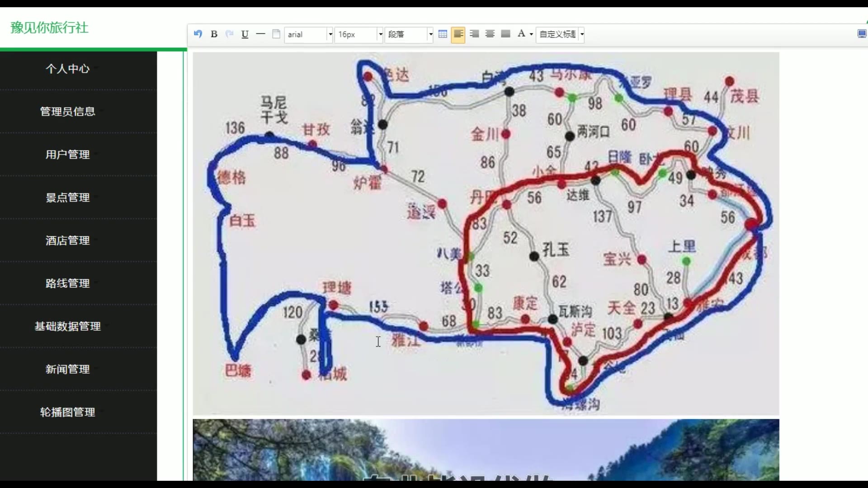Click the blank page template icon
Image resolution: width=868 pixels, height=488 pixels.
pyautogui.click(x=276, y=34)
